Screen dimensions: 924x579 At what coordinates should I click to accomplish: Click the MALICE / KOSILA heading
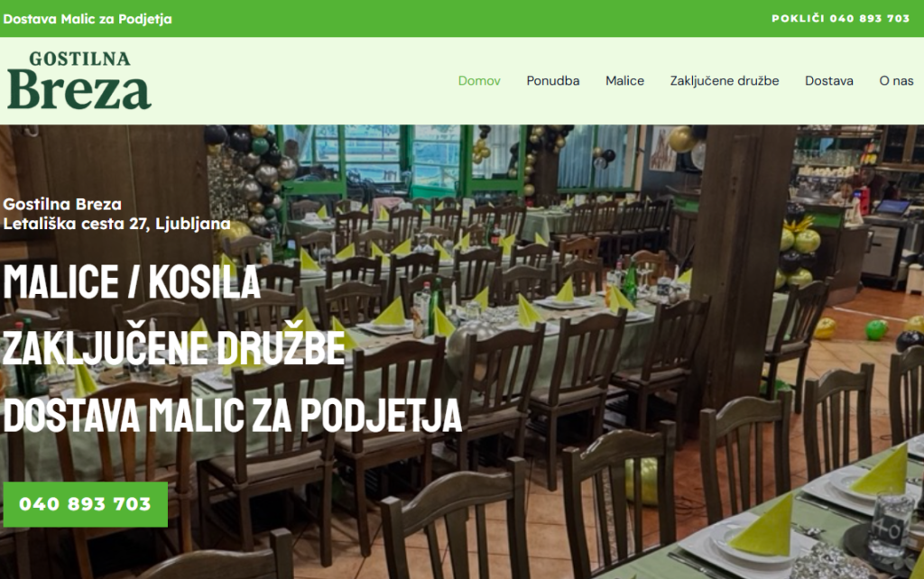pos(132,282)
